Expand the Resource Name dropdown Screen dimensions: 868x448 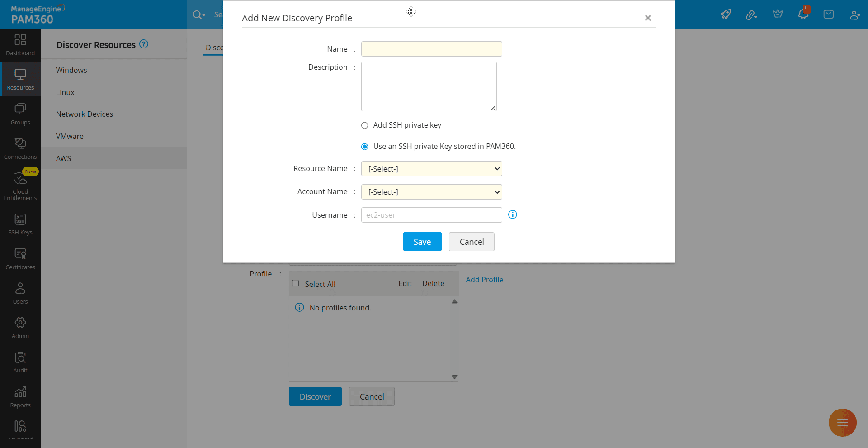pos(431,169)
